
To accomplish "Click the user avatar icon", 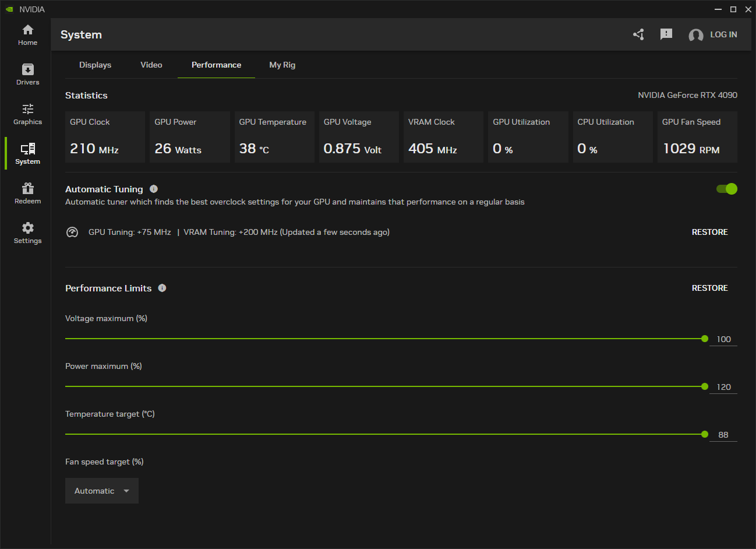I will [x=695, y=35].
